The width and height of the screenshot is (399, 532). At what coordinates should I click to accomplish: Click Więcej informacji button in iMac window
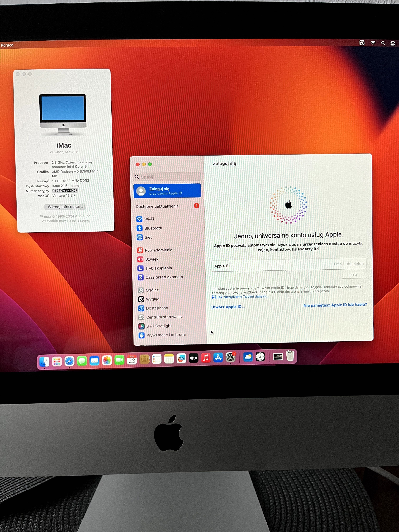pos(65,207)
